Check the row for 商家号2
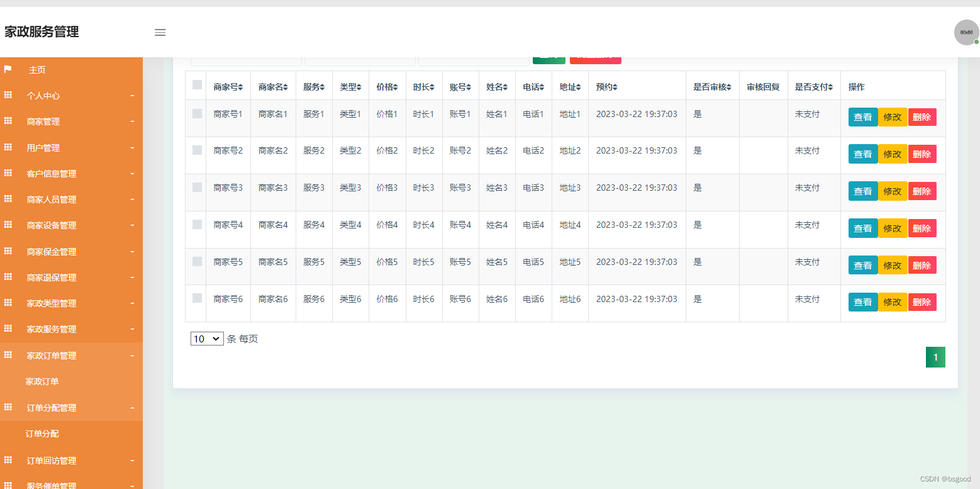The width and height of the screenshot is (980, 489). point(197,150)
